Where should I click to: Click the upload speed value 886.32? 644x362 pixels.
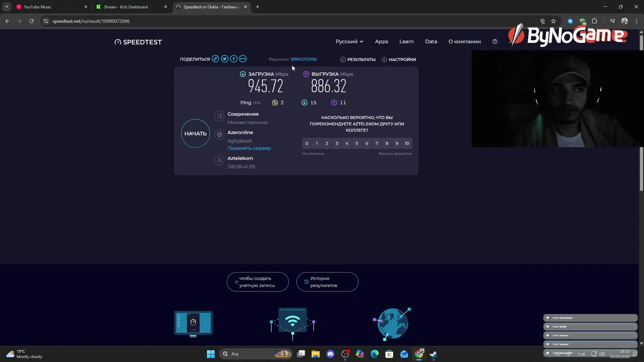(329, 86)
